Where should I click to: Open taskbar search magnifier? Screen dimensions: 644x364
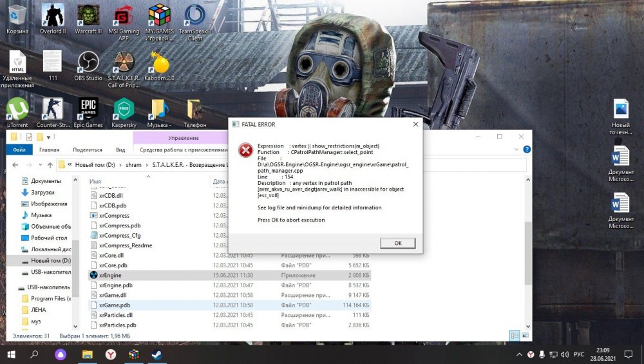(35, 354)
